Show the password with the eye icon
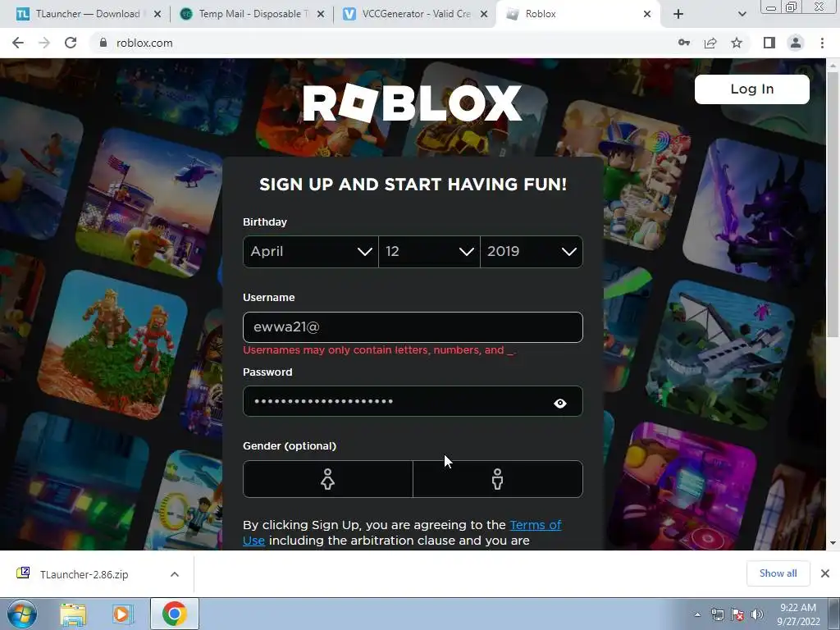Image resolution: width=840 pixels, height=630 pixels. click(x=559, y=403)
